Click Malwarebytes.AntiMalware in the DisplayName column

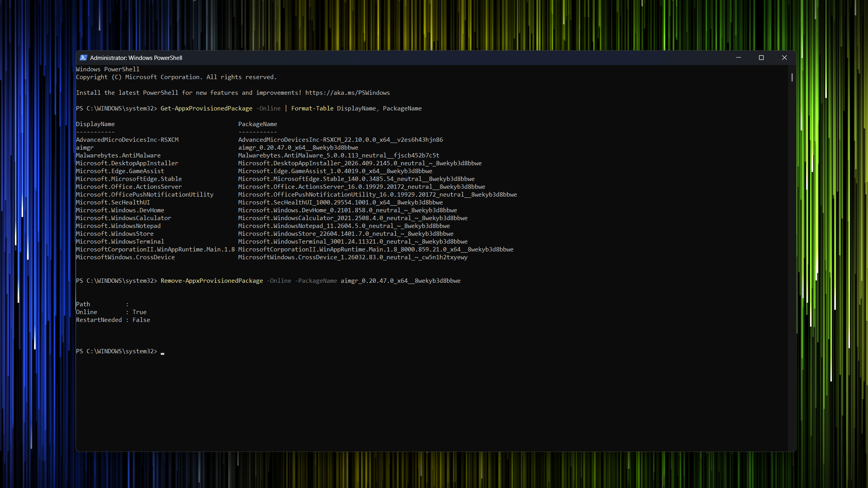(118, 155)
